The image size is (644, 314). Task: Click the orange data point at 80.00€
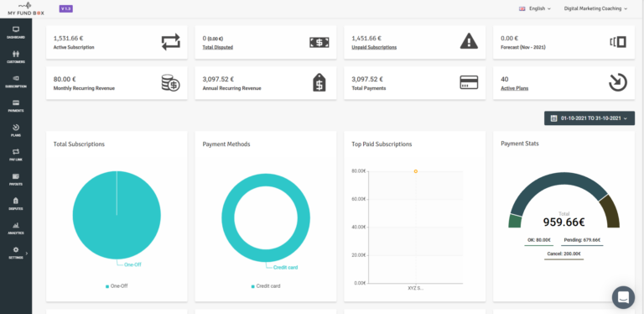click(416, 171)
